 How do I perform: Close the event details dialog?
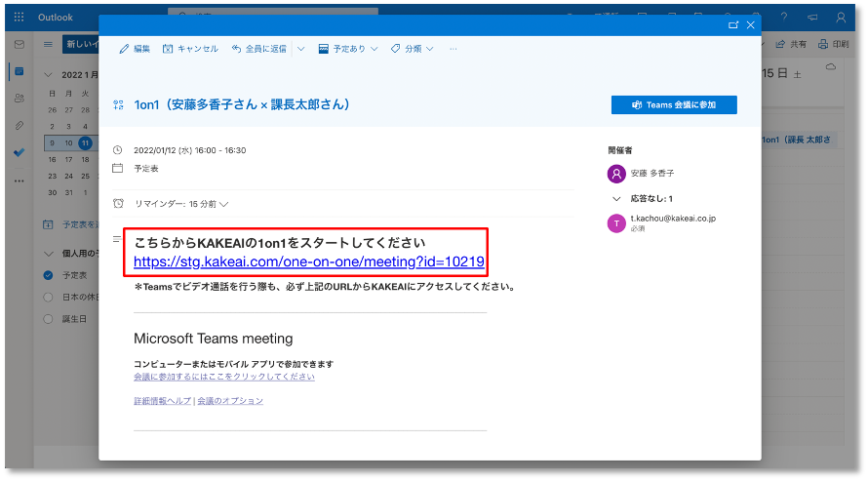[x=751, y=25]
